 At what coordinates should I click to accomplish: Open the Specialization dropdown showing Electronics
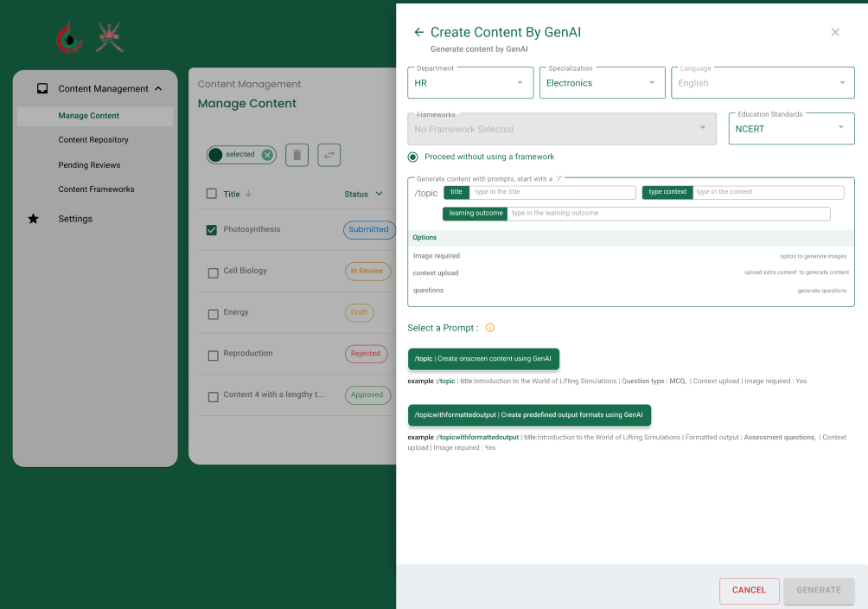pos(602,83)
